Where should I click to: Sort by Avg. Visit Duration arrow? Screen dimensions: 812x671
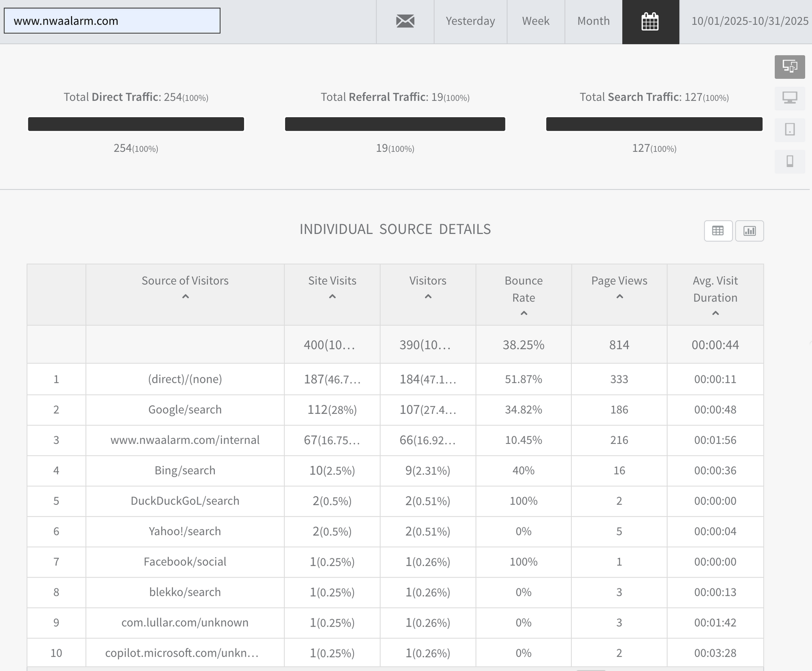(715, 313)
